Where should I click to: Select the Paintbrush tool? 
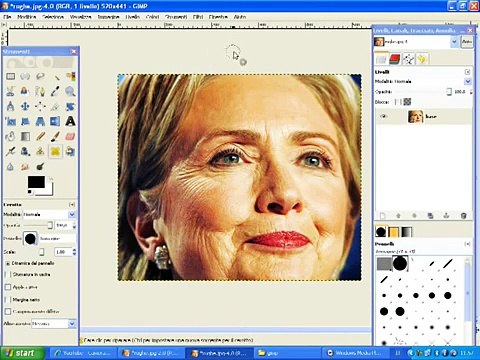coord(55,136)
